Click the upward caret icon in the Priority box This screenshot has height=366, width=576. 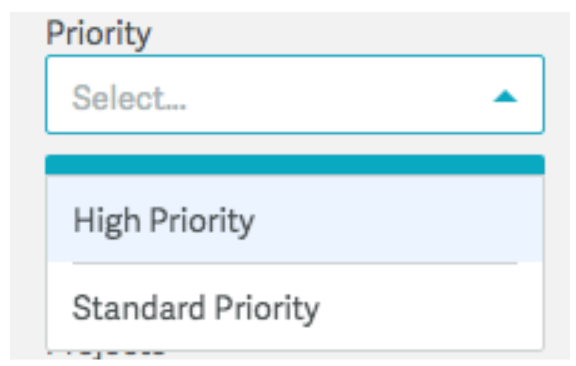[x=505, y=96]
